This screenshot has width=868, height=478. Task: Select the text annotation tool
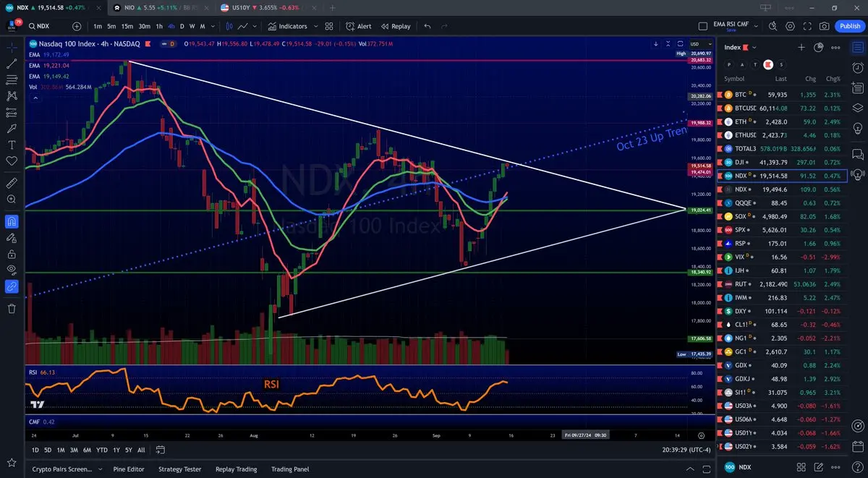12,144
